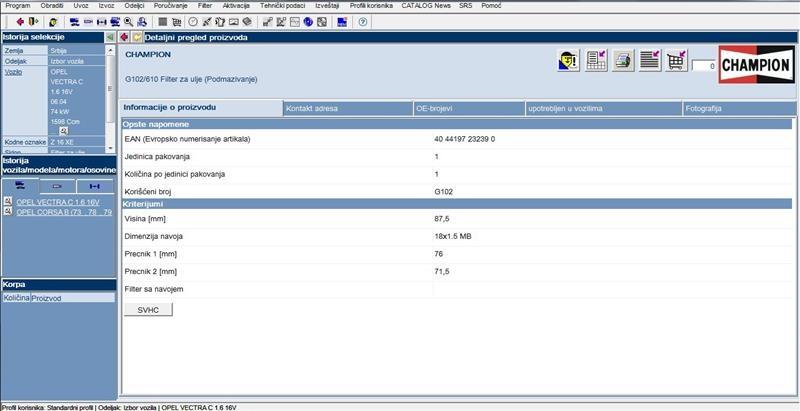This screenshot has width=800, height=411.
Task: Open the Tehnički podaci menu
Action: (x=283, y=6)
